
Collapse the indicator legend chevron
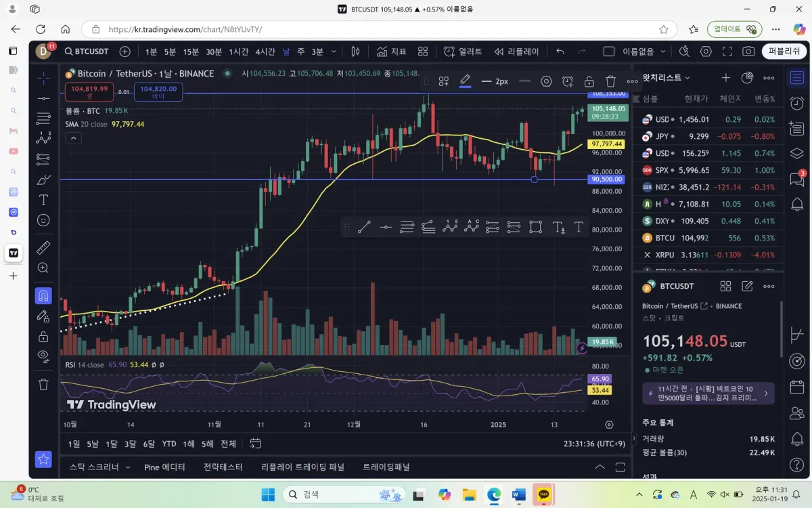[x=74, y=138]
